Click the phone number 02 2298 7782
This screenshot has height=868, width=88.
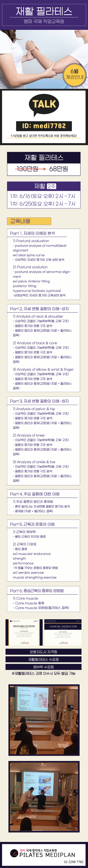[73, 862]
